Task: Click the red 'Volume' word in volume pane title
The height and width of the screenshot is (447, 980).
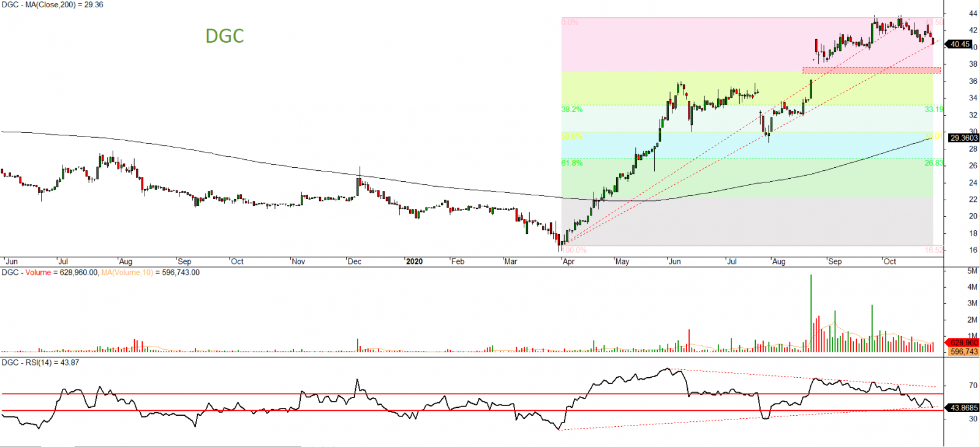Action: [x=38, y=272]
